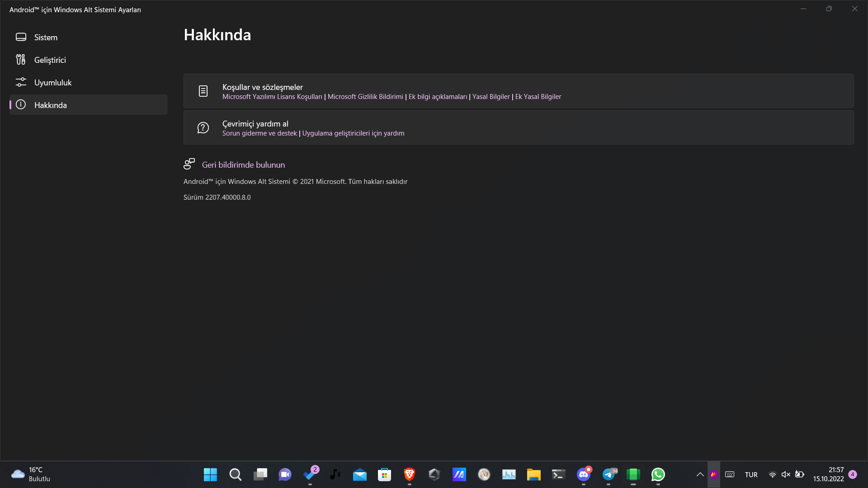Open the Sistem settings page
The image size is (868, 488).
46,38
